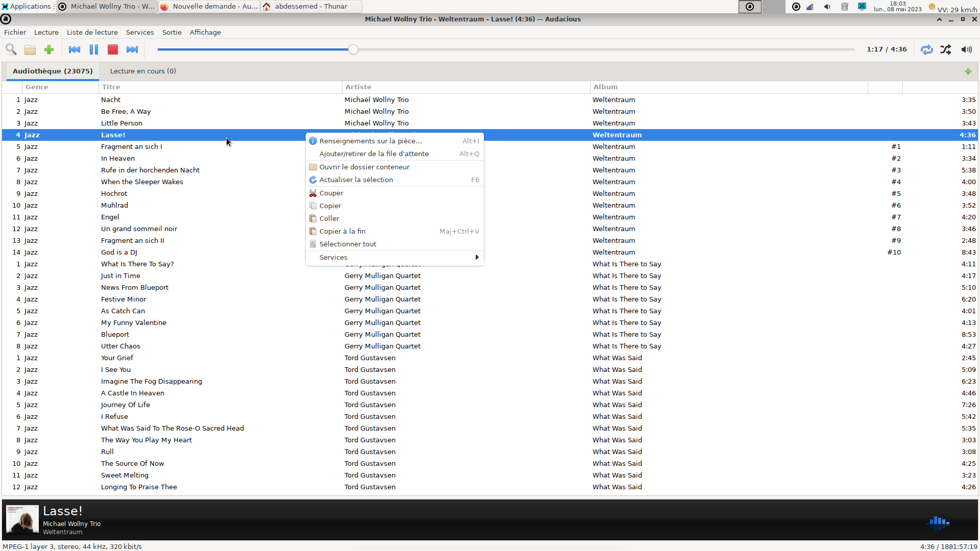
Task: Click the playback seek slider handle
Action: click(353, 49)
